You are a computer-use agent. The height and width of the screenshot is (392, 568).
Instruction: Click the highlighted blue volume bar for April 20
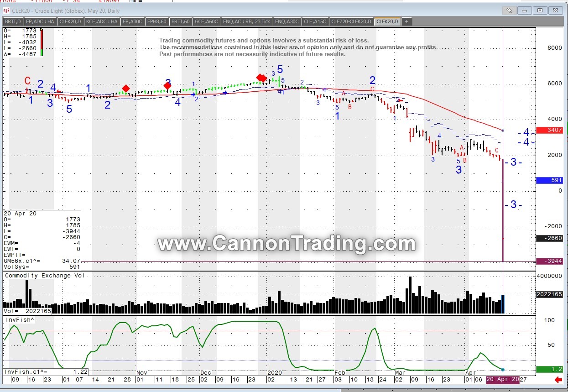coord(503,304)
